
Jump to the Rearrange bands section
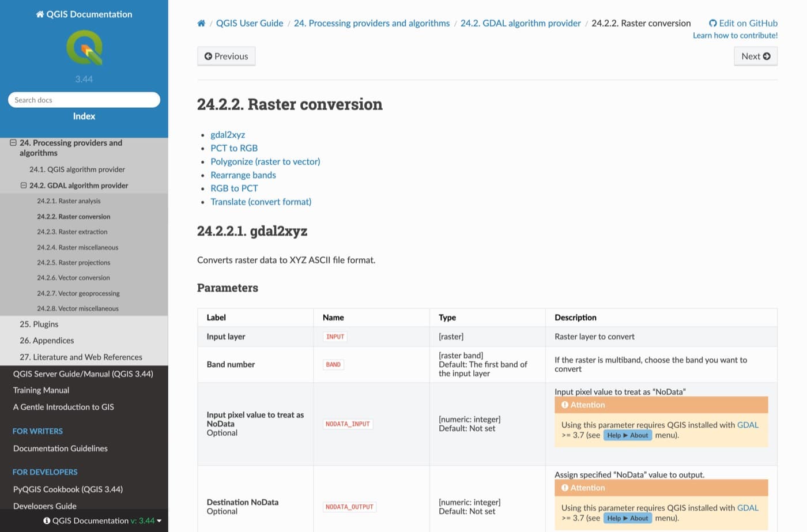click(x=243, y=175)
